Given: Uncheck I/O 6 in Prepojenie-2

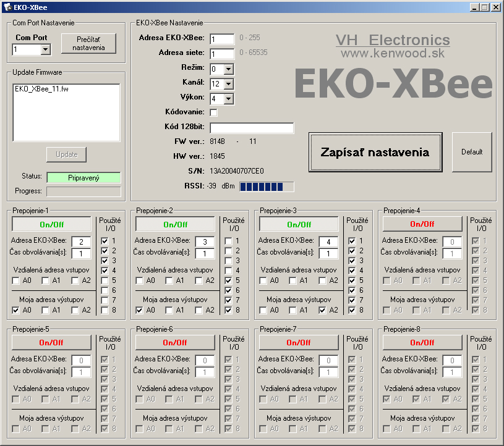Looking at the screenshot, I should (228, 290).
